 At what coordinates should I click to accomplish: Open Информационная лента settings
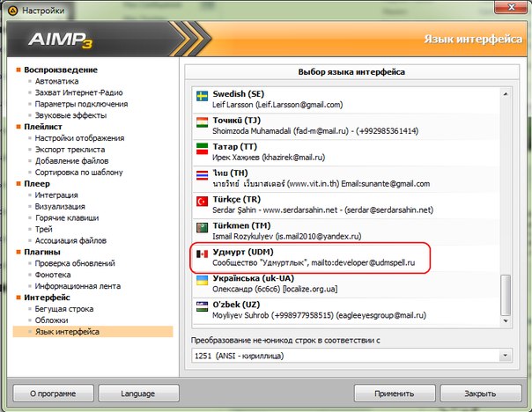[x=78, y=286]
